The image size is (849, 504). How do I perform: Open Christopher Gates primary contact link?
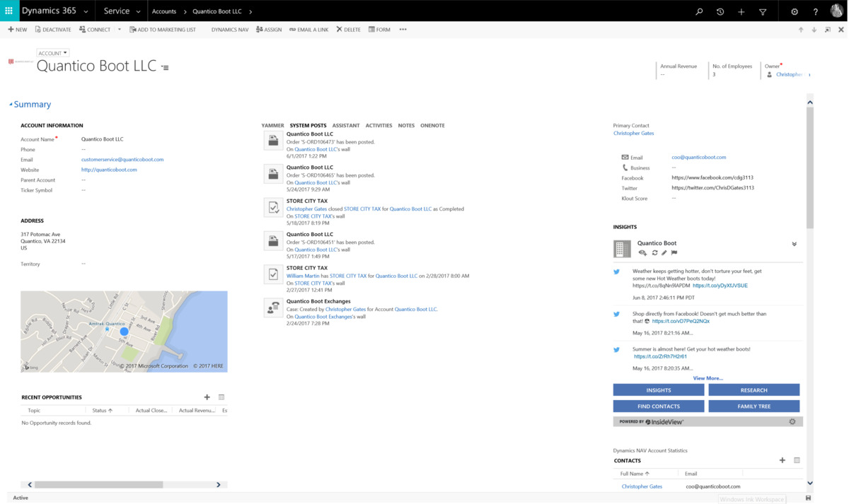pos(633,133)
